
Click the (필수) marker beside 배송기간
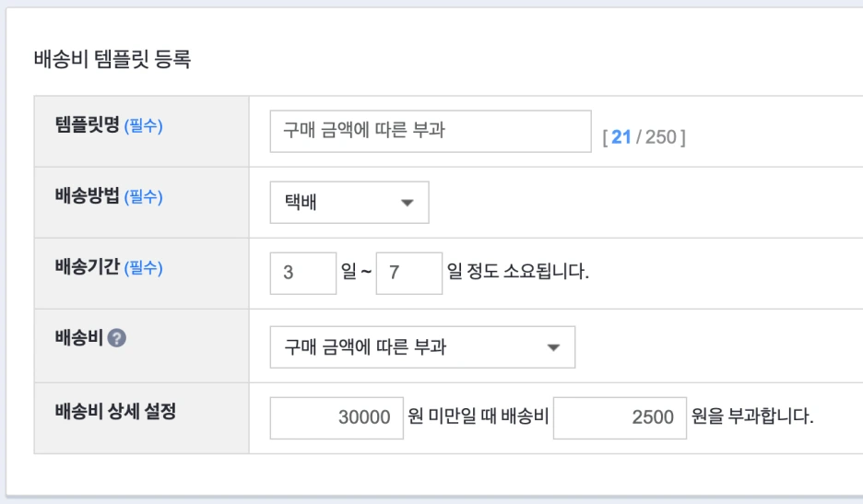click(x=143, y=268)
